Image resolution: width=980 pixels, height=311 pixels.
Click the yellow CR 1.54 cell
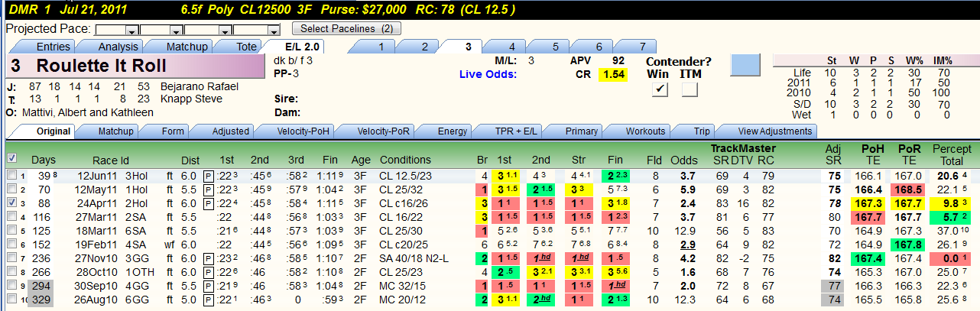pyautogui.click(x=612, y=75)
